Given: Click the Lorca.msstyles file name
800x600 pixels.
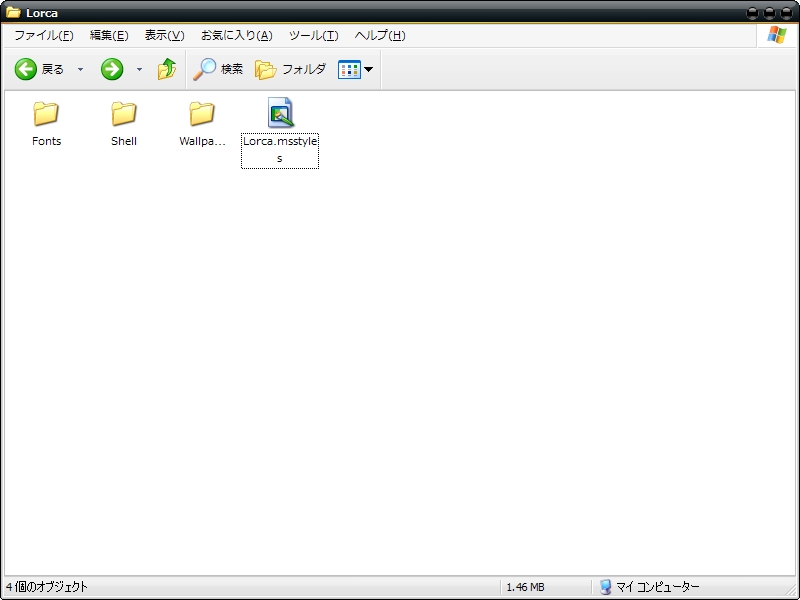Looking at the screenshot, I should (x=280, y=150).
